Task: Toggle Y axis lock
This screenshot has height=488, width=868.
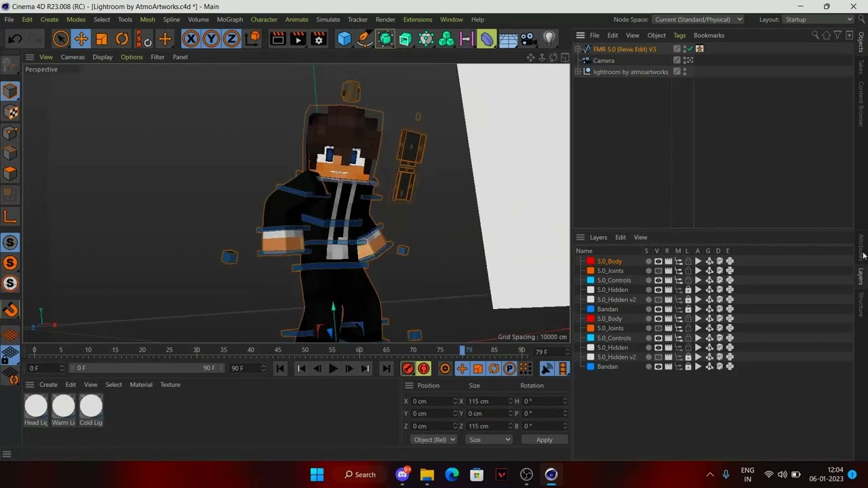Action: [211, 39]
